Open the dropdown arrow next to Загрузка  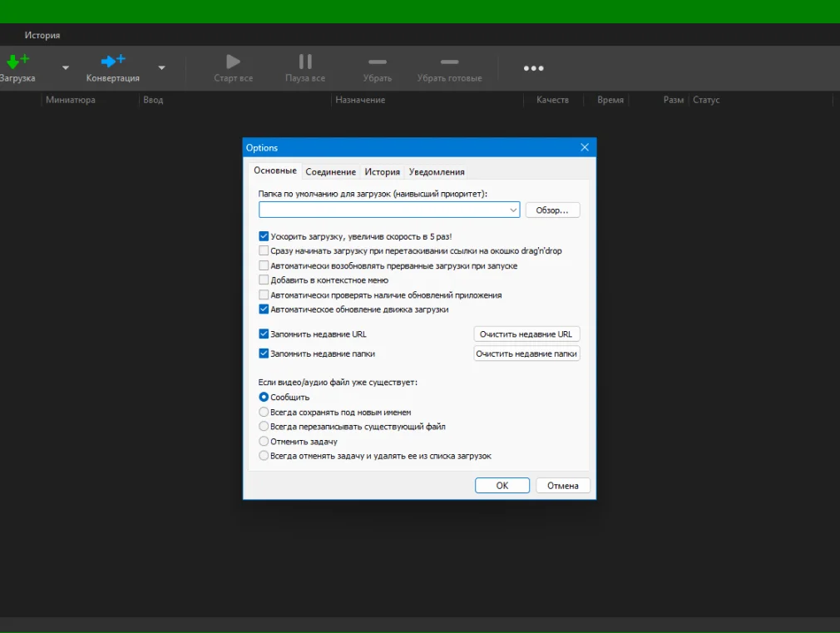(66, 68)
